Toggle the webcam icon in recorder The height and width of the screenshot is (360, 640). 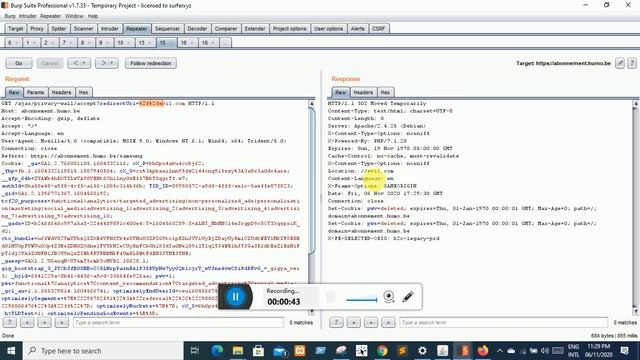point(389,296)
